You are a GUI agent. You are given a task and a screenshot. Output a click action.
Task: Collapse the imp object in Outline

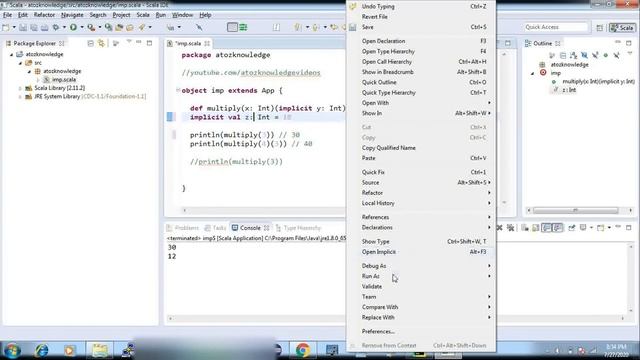532,73
